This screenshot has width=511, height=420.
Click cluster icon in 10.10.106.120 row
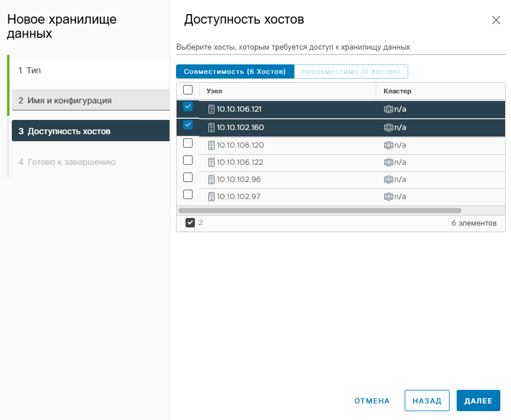pos(389,145)
